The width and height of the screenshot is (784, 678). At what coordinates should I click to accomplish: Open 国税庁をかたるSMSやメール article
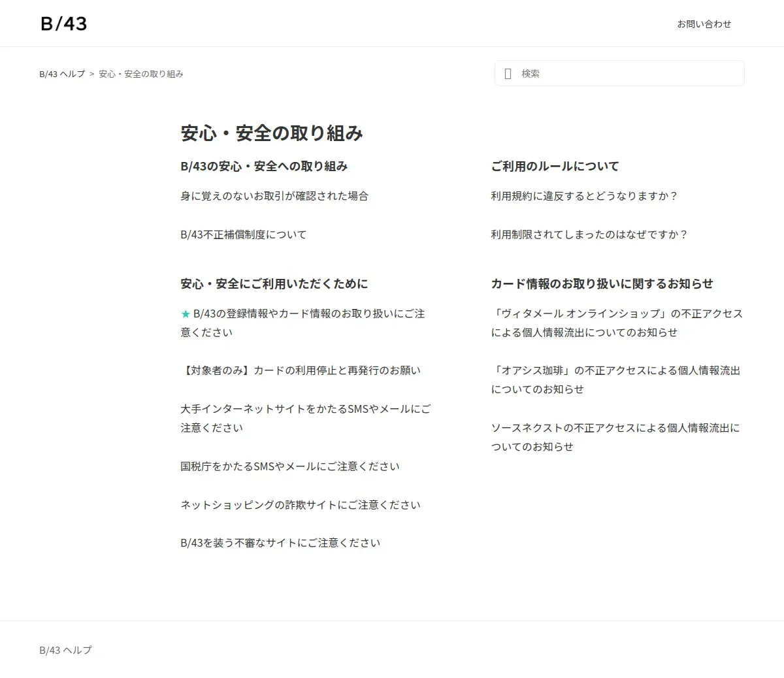(x=290, y=466)
